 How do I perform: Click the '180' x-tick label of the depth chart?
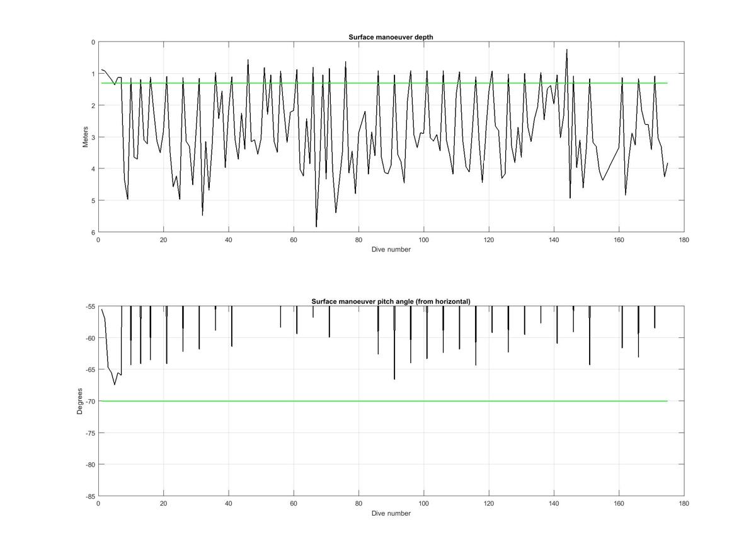coord(684,240)
